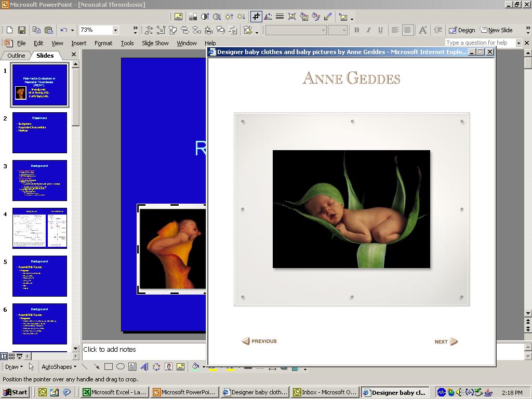The width and height of the screenshot is (532, 399).
Task: Click the Insert Picture icon on Picture toolbar
Action: pyautogui.click(x=178, y=17)
